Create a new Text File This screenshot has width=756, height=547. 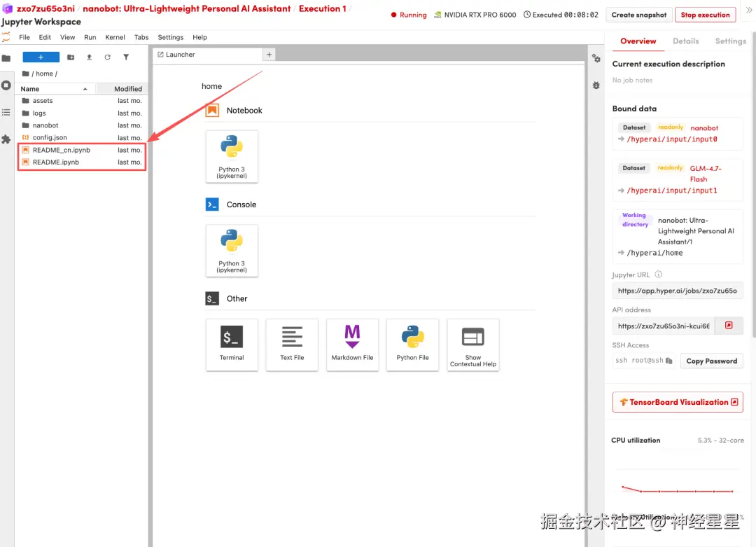[x=292, y=345]
